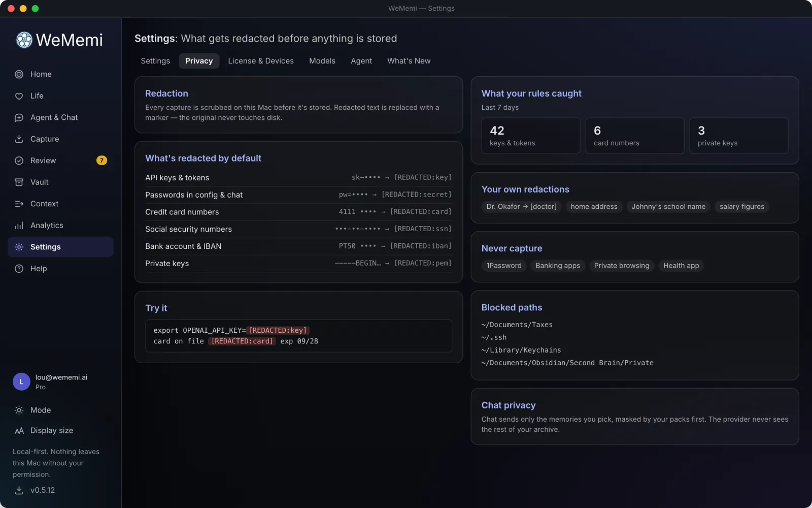Viewport: 812px width, 508px height.
Task: Click the 1Password never-capture chip
Action: [503, 266]
